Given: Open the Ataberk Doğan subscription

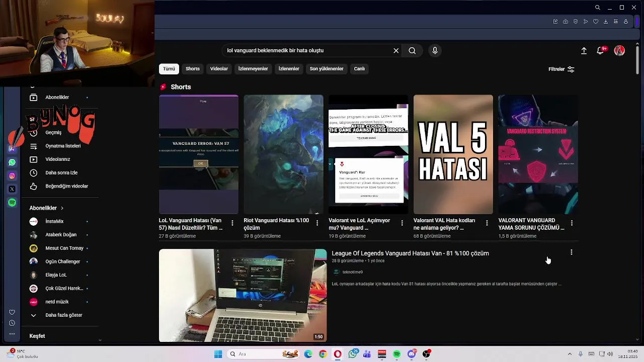Looking at the screenshot, I should click(61, 235).
